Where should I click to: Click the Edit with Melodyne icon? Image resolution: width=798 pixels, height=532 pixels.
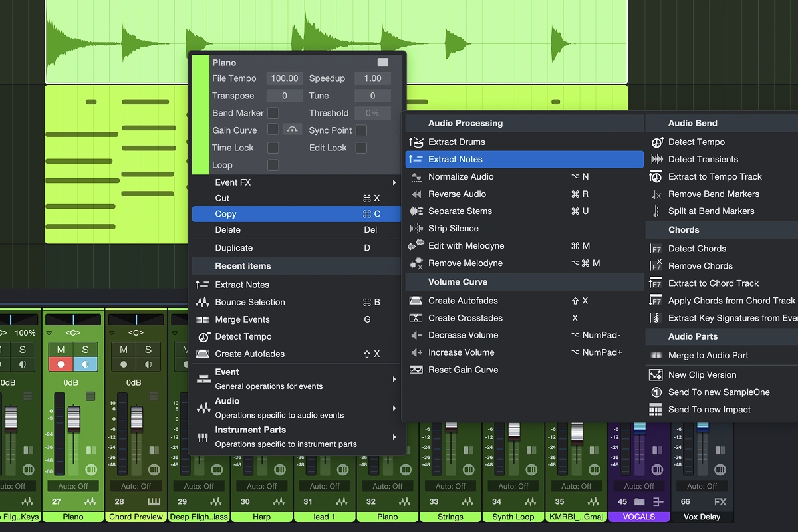pyautogui.click(x=416, y=245)
